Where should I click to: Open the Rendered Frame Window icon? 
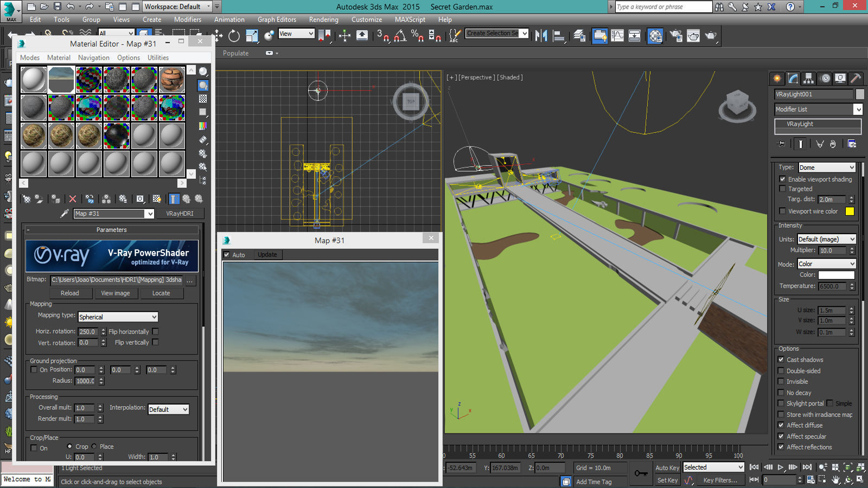693,36
